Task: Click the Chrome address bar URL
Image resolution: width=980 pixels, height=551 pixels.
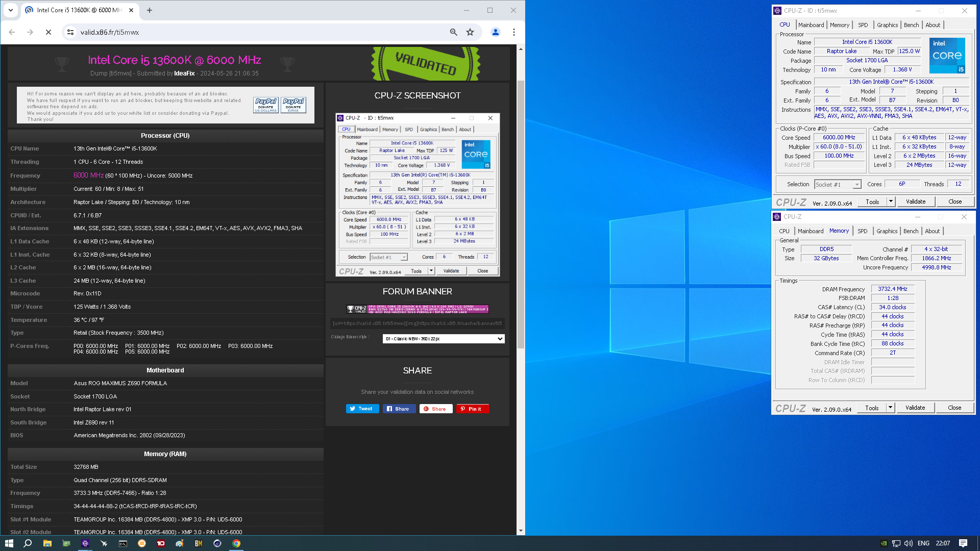Action: 110,32
